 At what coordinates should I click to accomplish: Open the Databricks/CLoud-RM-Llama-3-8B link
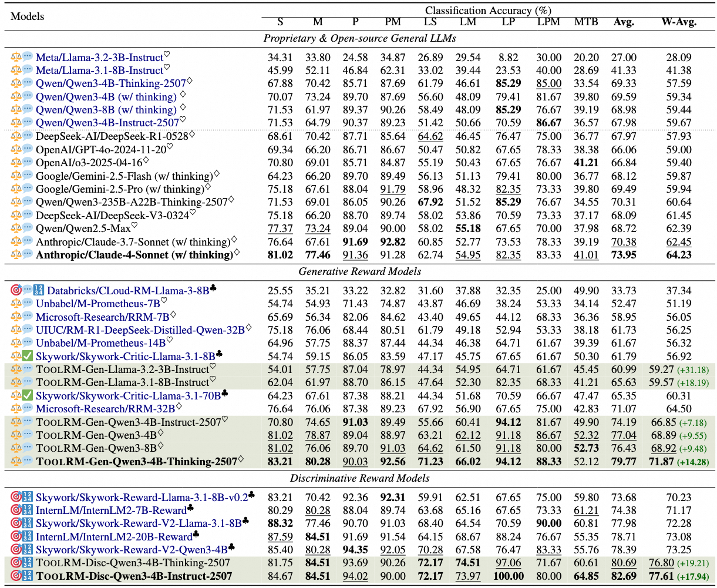(x=128, y=291)
